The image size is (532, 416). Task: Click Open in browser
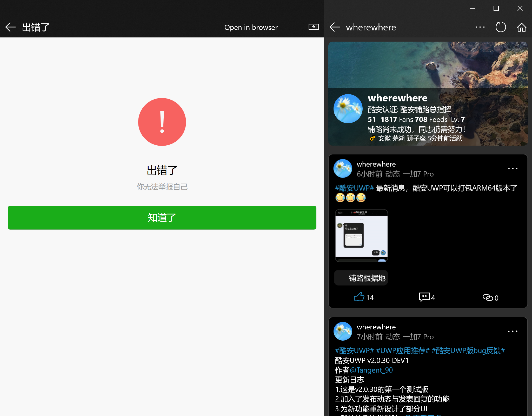pos(251,27)
